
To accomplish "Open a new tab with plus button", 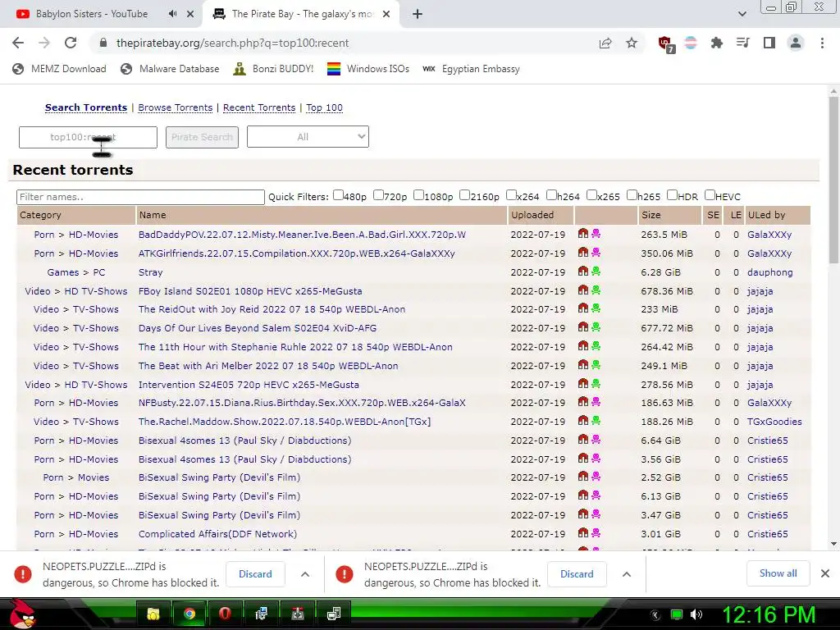I will point(418,14).
